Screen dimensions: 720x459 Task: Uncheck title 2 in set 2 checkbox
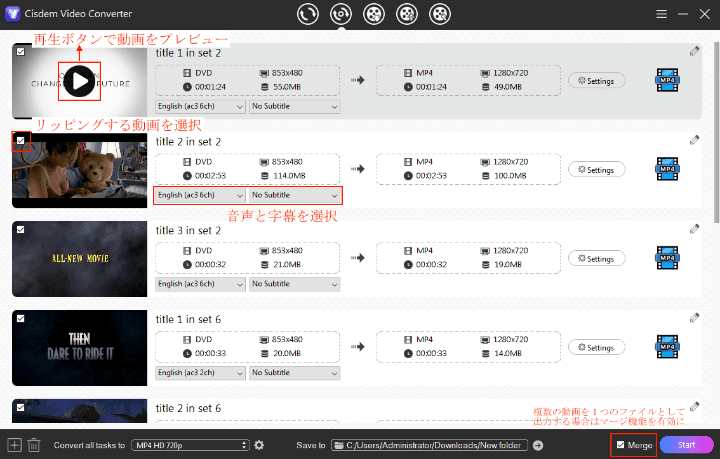[x=21, y=140]
